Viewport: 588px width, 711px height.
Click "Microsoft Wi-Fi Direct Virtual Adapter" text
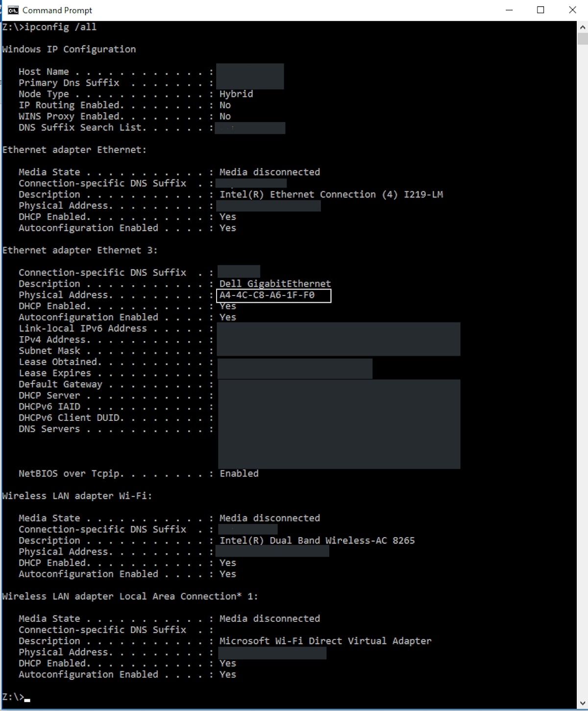(325, 641)
